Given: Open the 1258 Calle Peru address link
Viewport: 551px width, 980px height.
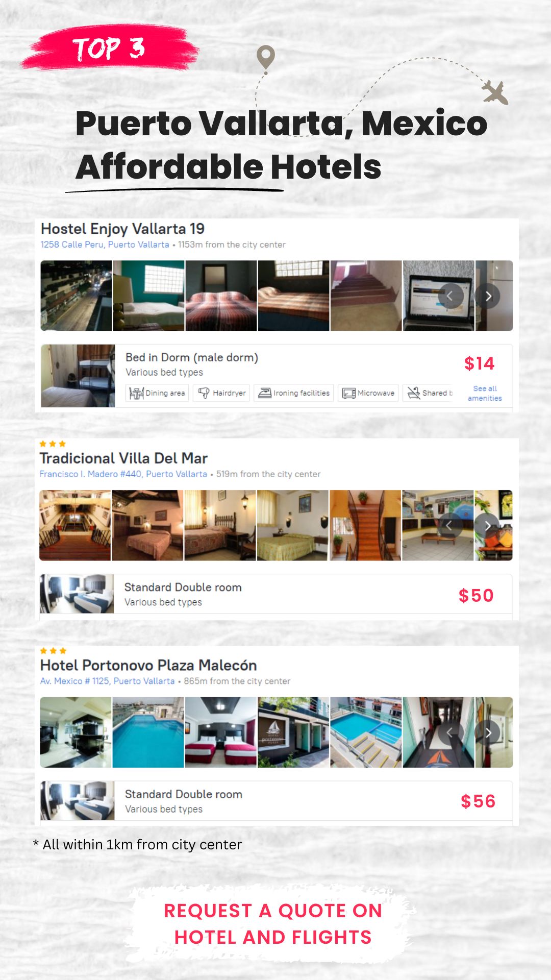Looking at the screenshot, I should tap(105, 244).
